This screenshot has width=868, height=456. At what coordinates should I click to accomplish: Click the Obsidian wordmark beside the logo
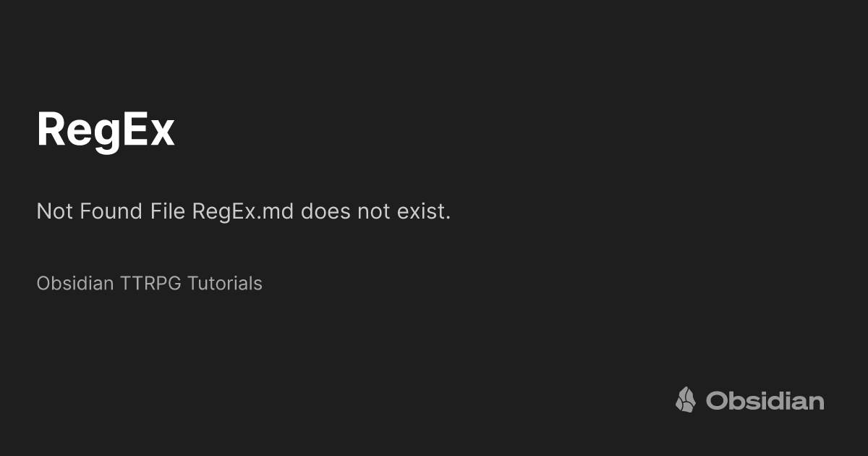(765, 400)
